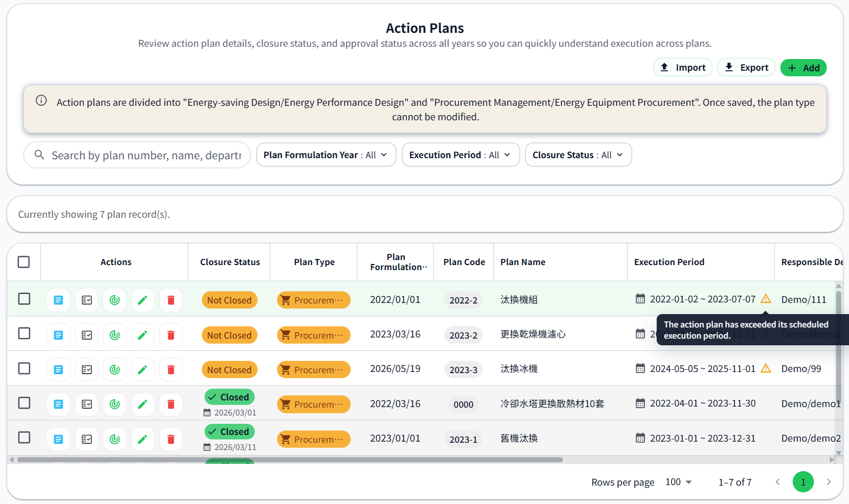Click formulation date 2026/05/19
The image size is (849, 504).
tap(395, 369)
